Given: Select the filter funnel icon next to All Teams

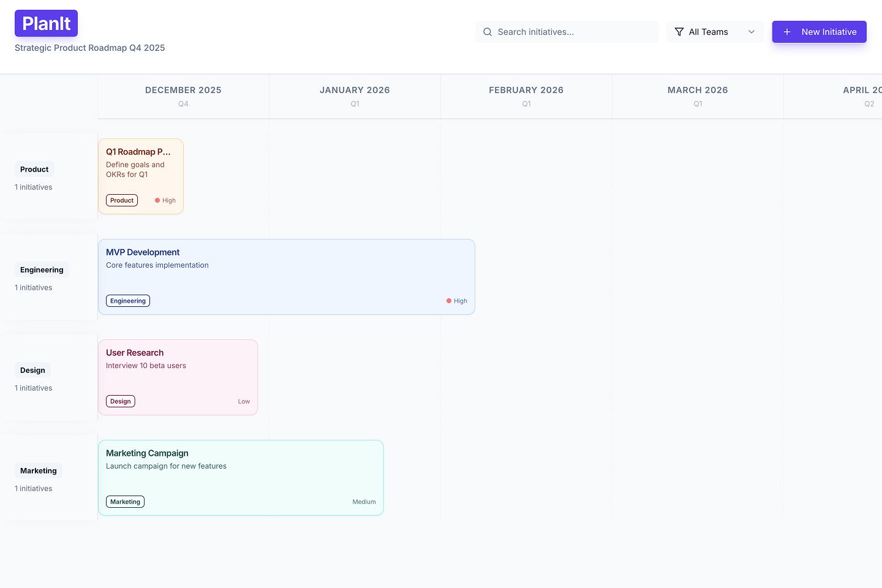Looking at the screenshot, I should pyautogui.click(x=679, y=31).
